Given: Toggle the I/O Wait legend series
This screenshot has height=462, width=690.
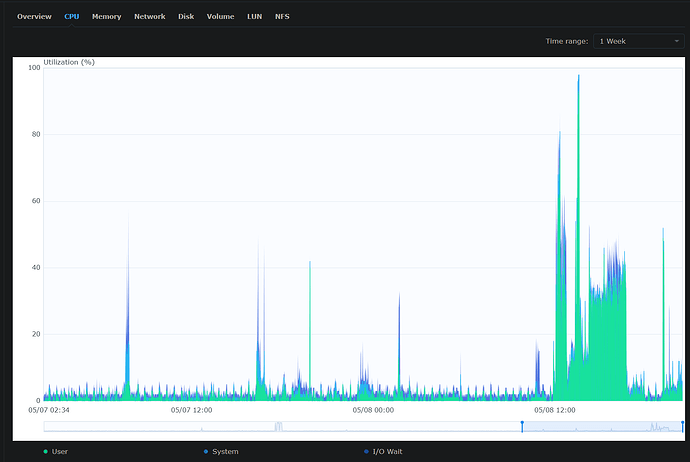Looking at the screenshot, I should click(383, 451).
